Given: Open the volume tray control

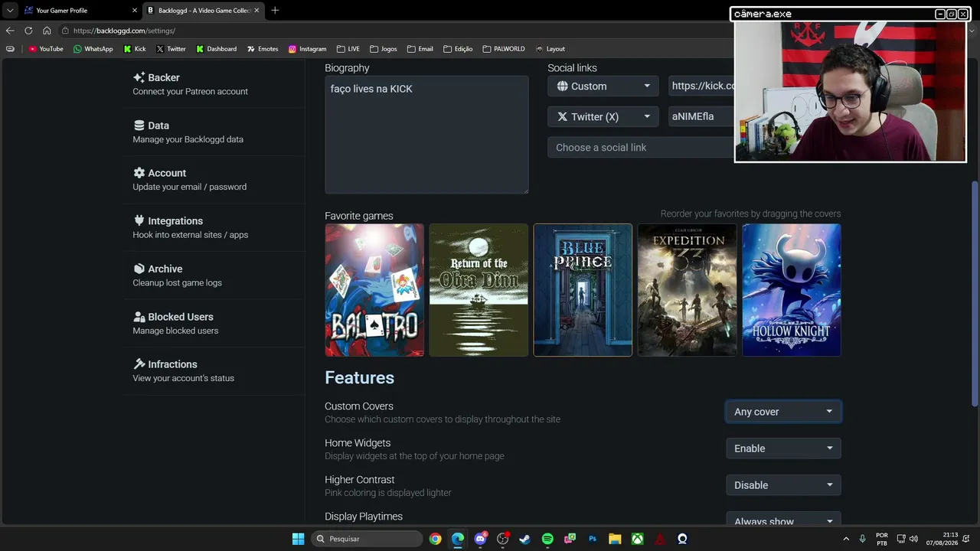Looking at the screenshot, I should (x=913, y=539).
